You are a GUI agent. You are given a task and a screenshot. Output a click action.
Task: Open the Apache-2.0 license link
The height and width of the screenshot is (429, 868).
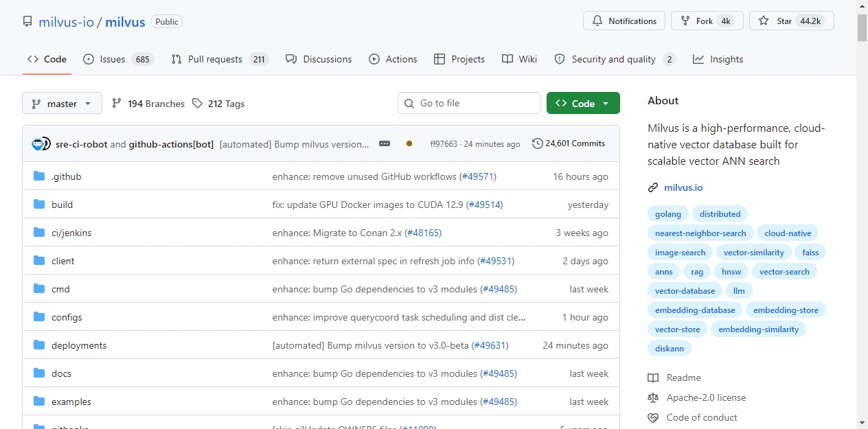[x=696, y=397]
